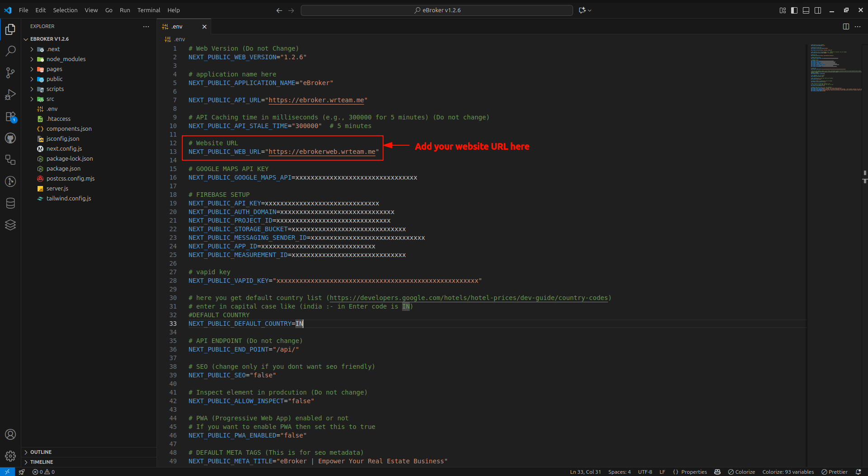Toggle the primary side bar layout button
This screenshot has width=868, height=476.
tap(794, 10)
